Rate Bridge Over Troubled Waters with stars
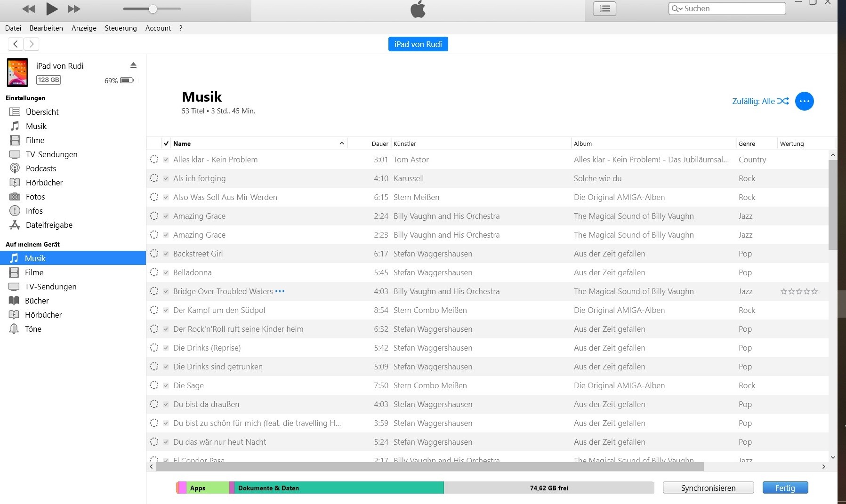The image size is (846, 504). point(799,291)
